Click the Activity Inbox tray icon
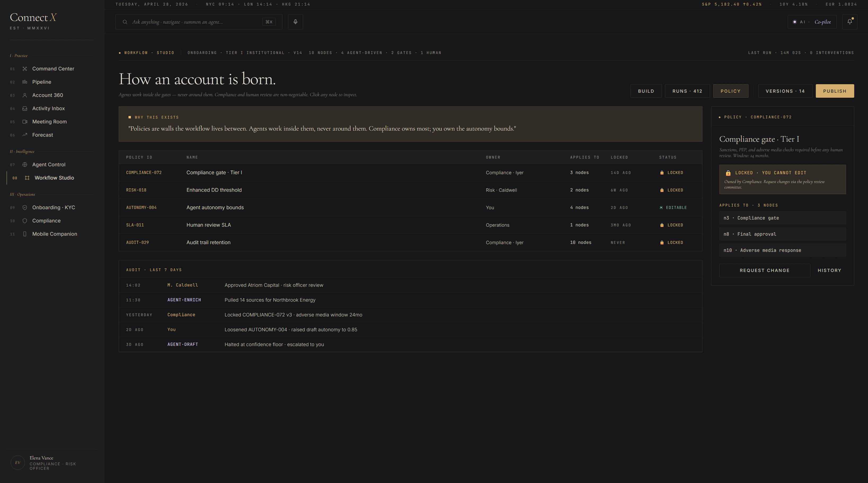The width and height of the screenshot is (868, 483). tap(25, 109)
